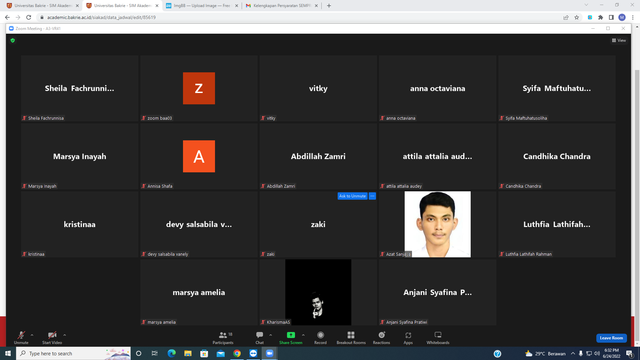Image resolution: width=640 pixels, height=360 pixels.
Task: Change layout using View button
Action: pos(619,40)
